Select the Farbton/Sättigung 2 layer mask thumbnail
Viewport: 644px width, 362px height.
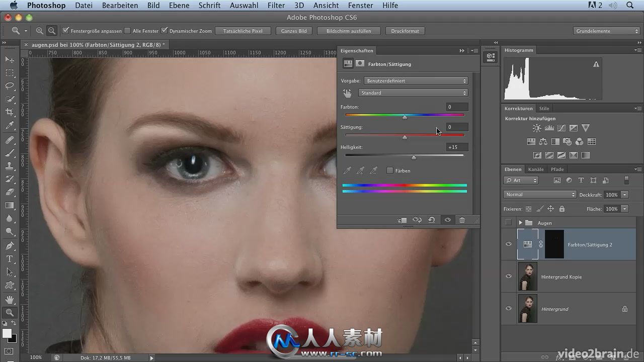[554, 244]
